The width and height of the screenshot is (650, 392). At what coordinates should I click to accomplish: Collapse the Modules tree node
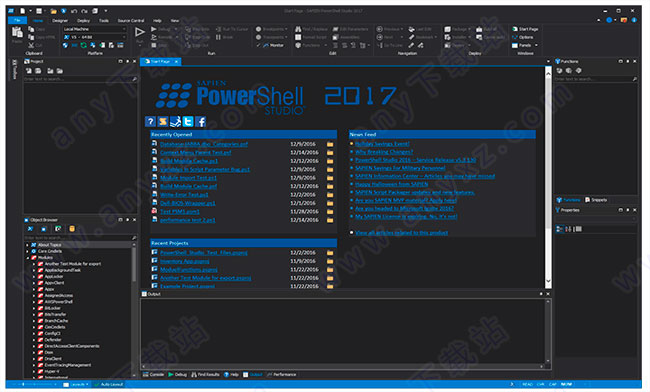pyautogui.click(x=28, y=258)
